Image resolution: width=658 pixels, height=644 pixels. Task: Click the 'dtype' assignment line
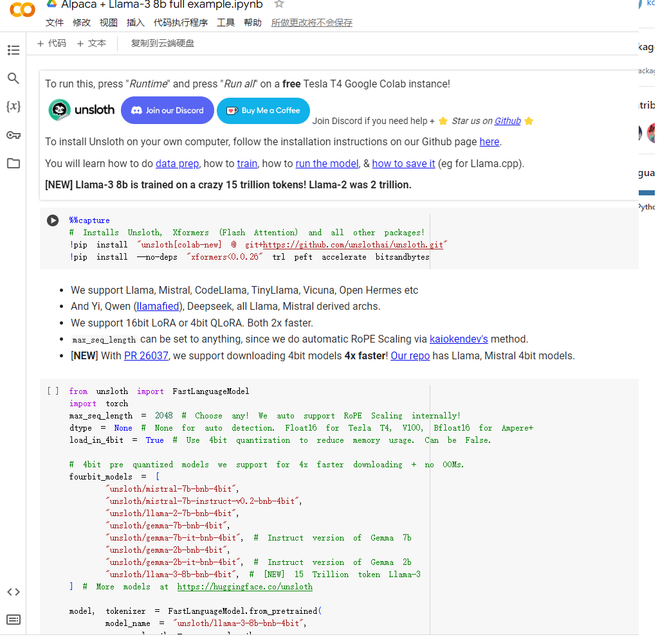tap(301, 428)
